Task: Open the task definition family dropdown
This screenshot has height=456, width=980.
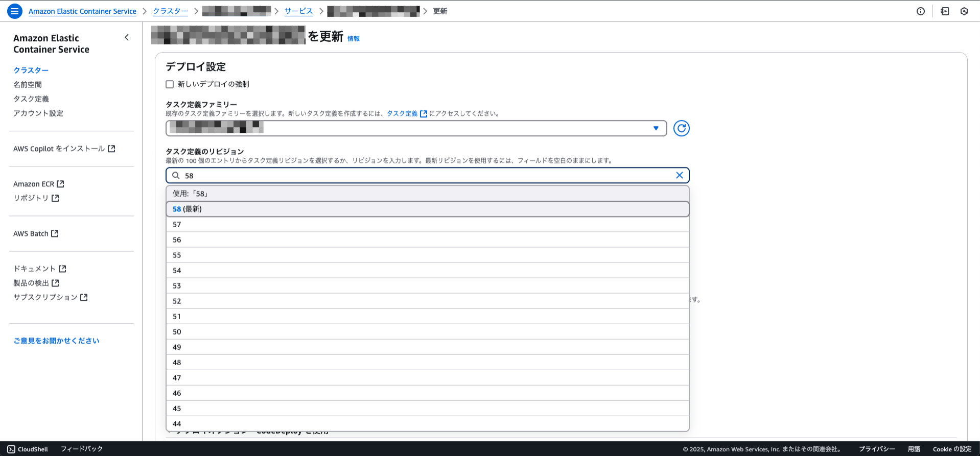Action: coord(416,128)
